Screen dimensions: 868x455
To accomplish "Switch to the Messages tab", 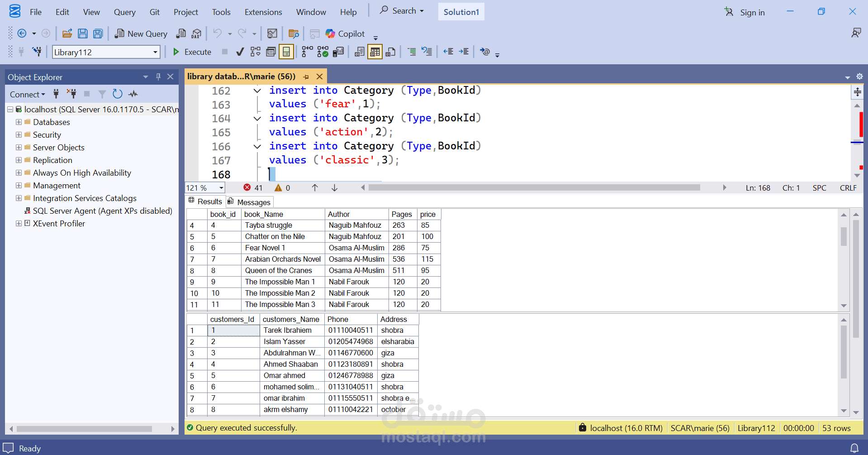I will tap(254, 201).
